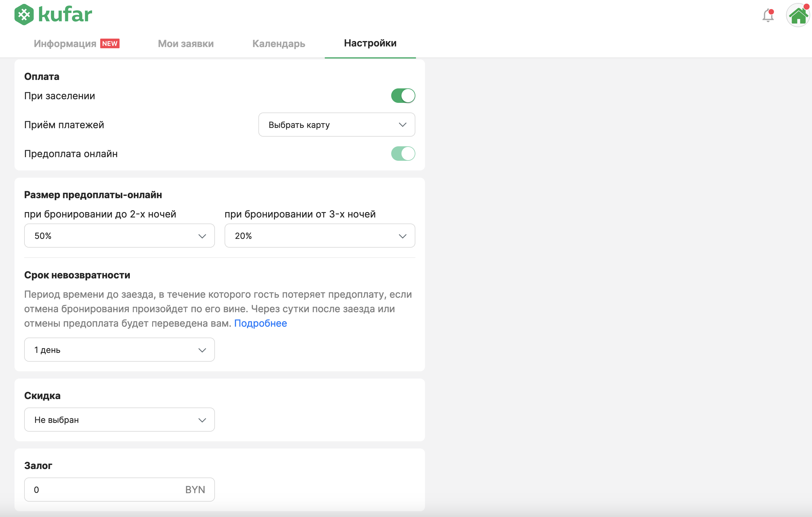This screenshot has height=517, width=812.
Task: Follow the Подробнее link
Action: tap(260, 323)
